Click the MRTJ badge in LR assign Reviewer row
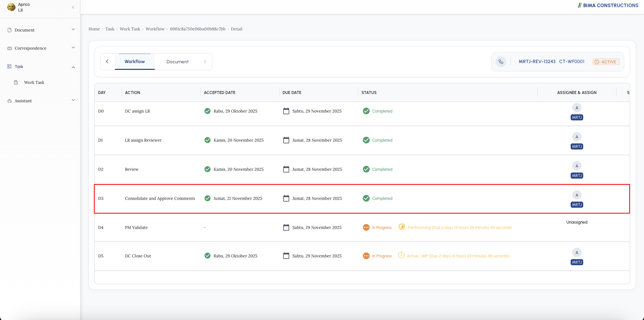 577,147
